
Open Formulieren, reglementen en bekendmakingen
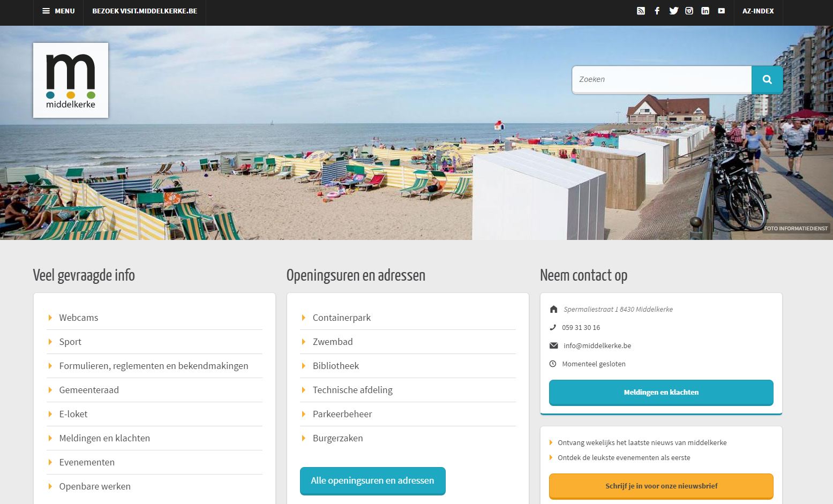(x=154, y=366)
